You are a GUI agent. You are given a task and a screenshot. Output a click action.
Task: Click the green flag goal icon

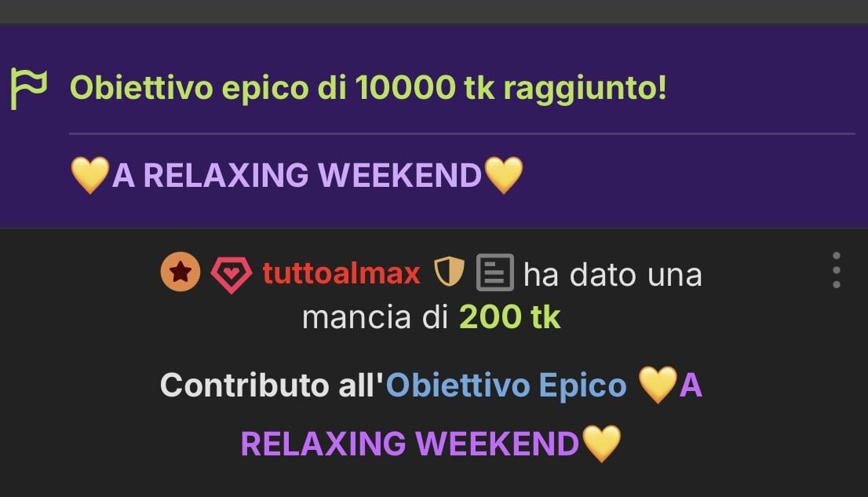coord(29,89)
